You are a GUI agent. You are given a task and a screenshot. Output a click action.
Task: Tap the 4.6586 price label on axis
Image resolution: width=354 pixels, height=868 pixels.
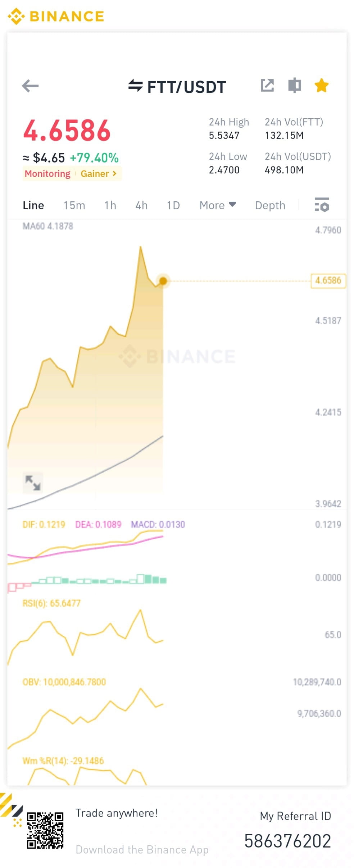[x=328, y=280]
